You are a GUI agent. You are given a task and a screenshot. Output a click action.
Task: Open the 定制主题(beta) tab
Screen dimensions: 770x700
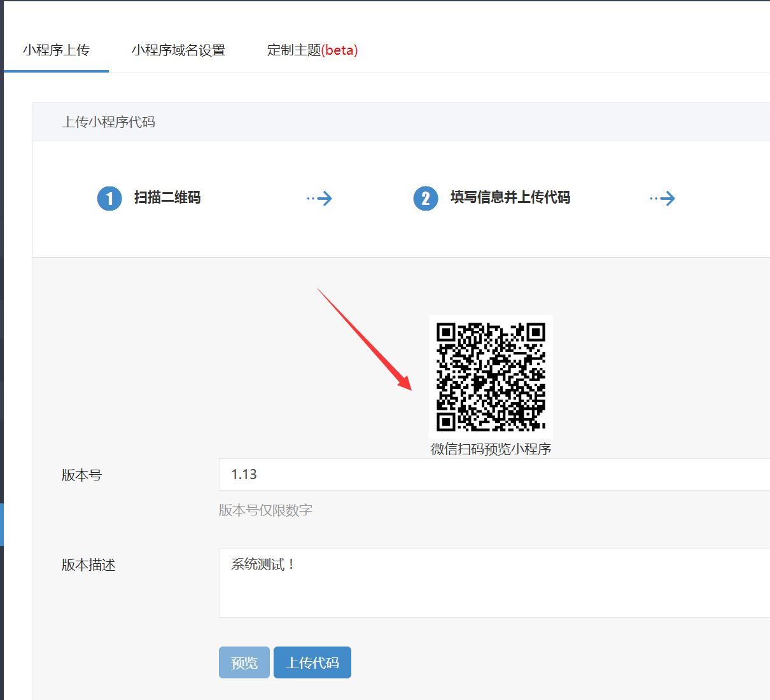point(312,50)
